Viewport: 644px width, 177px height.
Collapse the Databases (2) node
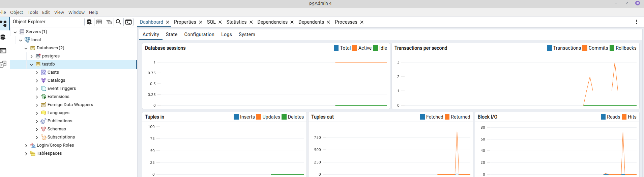26,48
